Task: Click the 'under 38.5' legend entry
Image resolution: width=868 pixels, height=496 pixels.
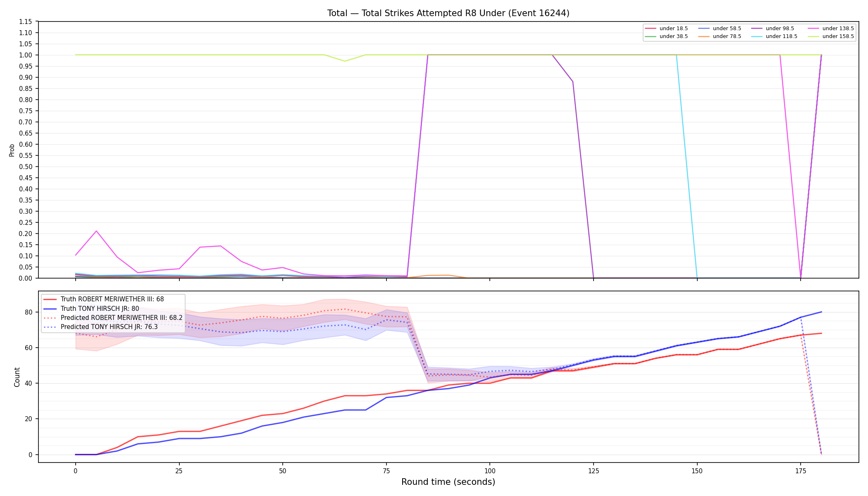Action: pos(666,36)
